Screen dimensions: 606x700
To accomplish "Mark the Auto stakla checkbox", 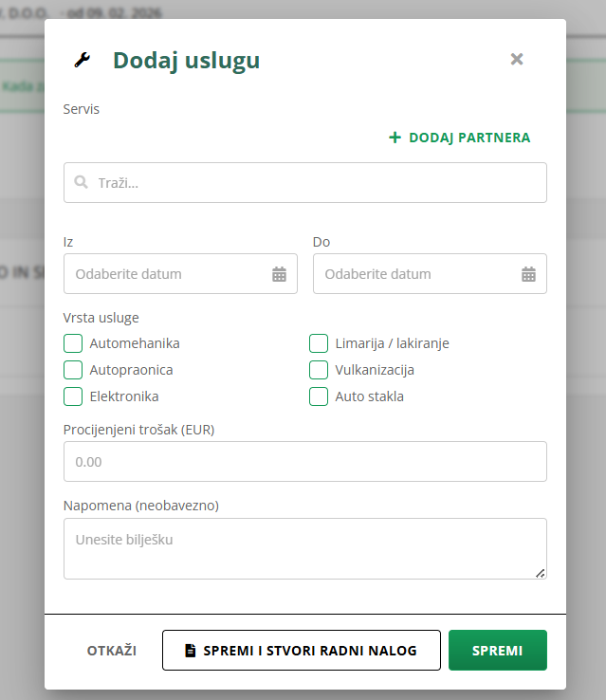I will click(x=319, y=396).
